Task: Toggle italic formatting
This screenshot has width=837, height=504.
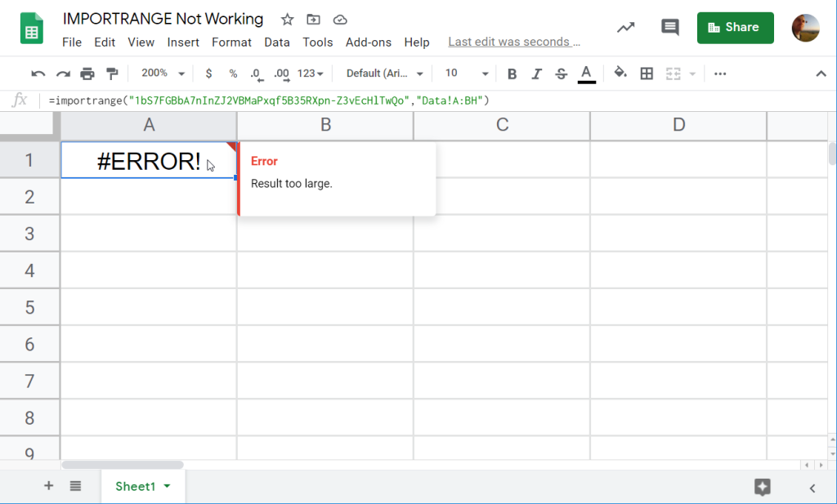Action: (x=536, y=74)
